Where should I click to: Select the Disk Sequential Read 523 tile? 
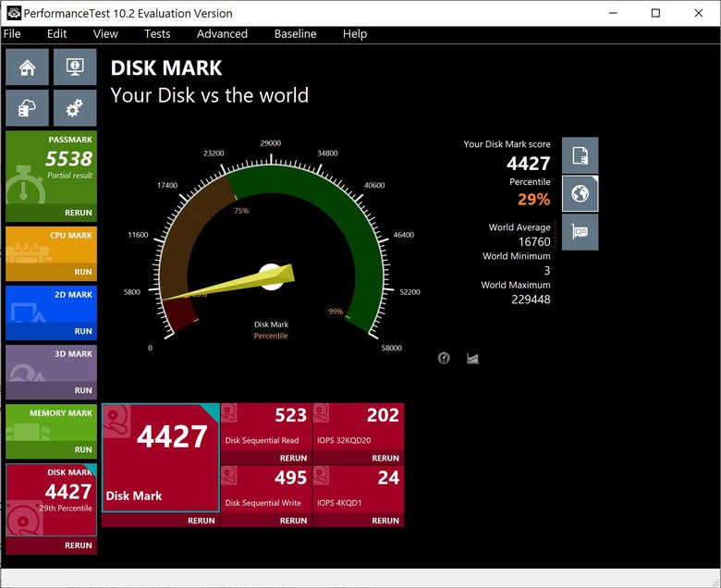pos(267,427)
